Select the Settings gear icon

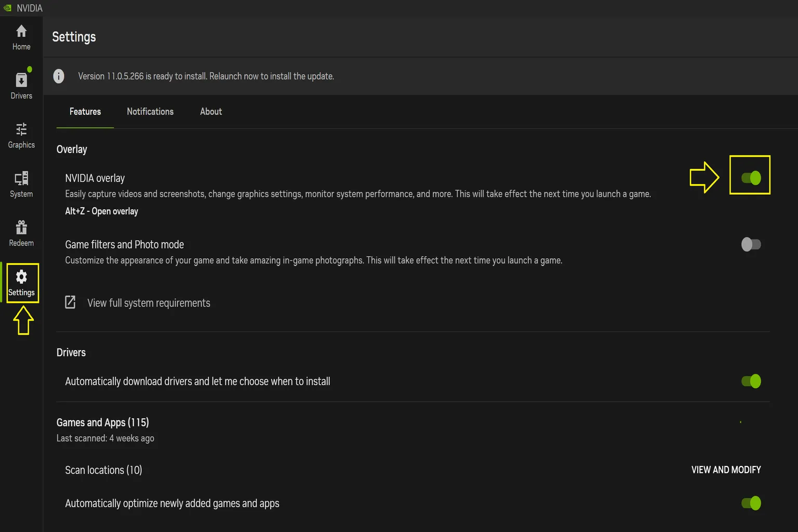click(x=21, y=276)
